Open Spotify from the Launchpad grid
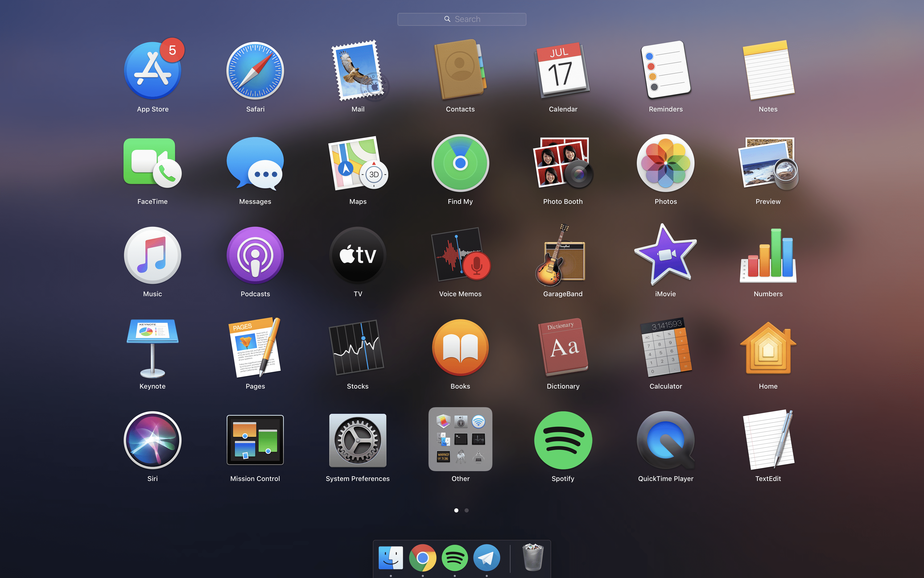The width and height of the screenshot is (924, 578). 563,440
